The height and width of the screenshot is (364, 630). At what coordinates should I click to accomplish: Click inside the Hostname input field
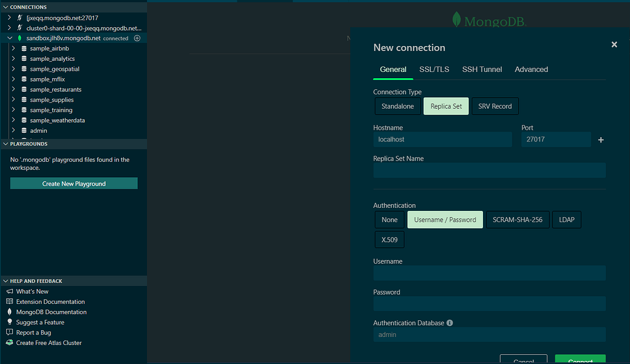442,140
